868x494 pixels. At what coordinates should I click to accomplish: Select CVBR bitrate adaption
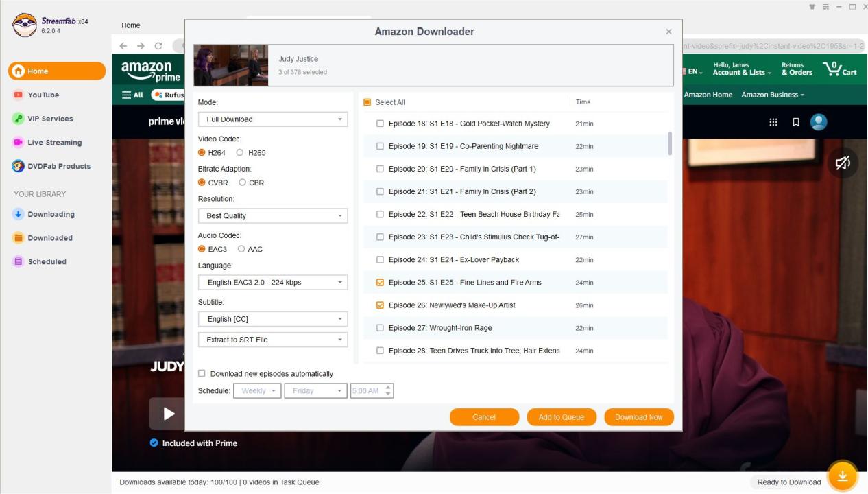click(x=202, y=183)
